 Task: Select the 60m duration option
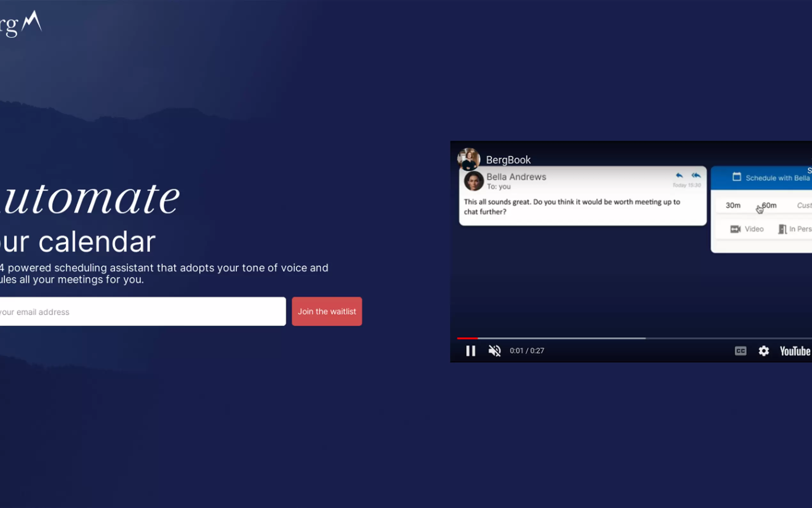pyautogui.click(x=769, y=205)
